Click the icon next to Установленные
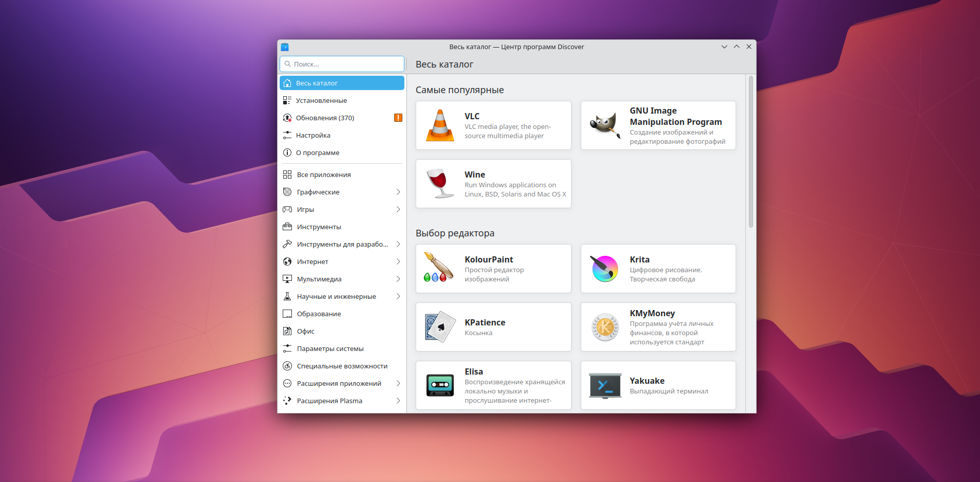 [287, 100]
